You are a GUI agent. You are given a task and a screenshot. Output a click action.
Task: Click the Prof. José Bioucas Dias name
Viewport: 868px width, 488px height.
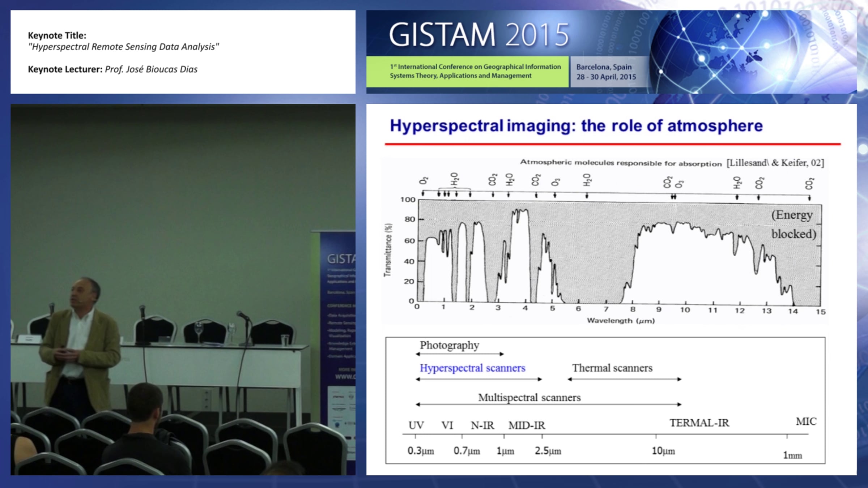click(151, 69)
